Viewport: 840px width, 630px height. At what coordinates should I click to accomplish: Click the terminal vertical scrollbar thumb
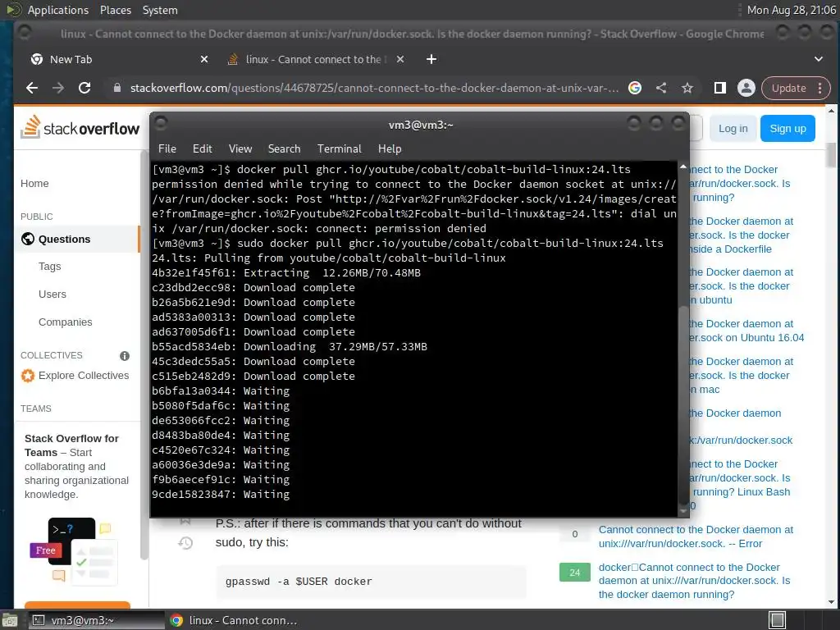(x=683, y=404)
